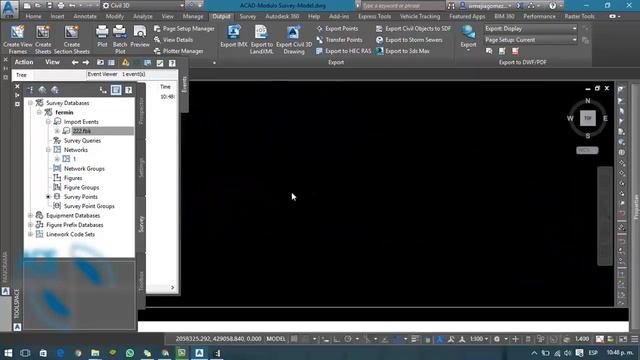Open the Create Sheets tool

(43, 33)
